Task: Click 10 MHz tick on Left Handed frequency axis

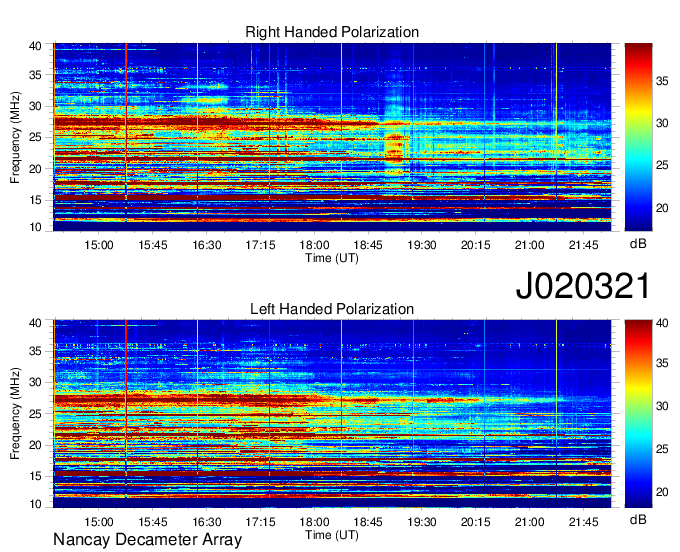Action: (x=35, y=504)
